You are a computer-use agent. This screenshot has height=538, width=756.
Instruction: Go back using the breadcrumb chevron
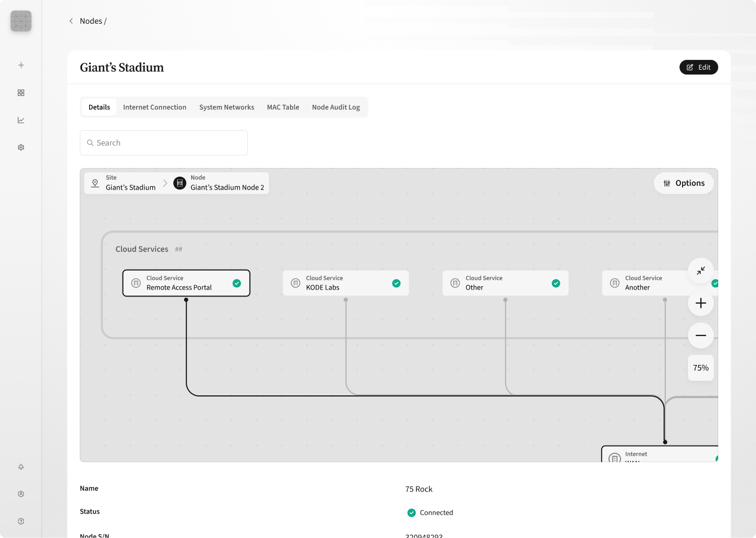71,21
